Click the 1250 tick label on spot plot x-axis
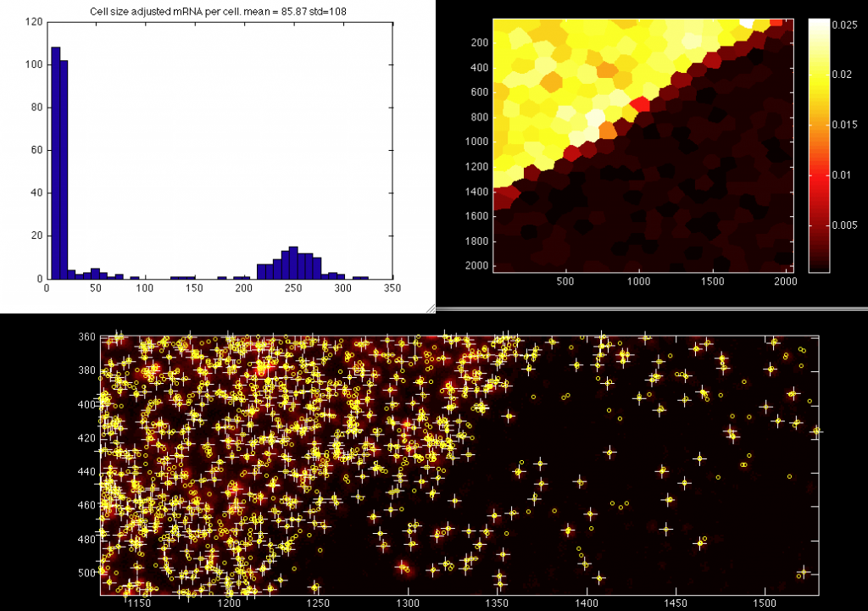 coord(318,603)
